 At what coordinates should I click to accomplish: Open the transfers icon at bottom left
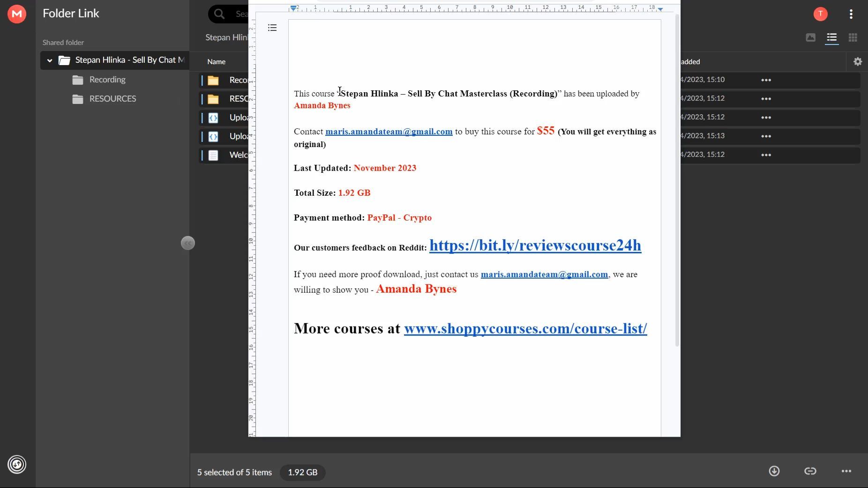(17, 465)
